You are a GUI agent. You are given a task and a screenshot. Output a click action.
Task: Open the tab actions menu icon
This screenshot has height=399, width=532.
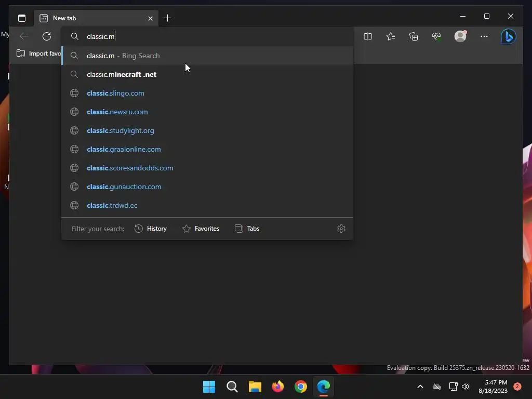tap(22, 18)
